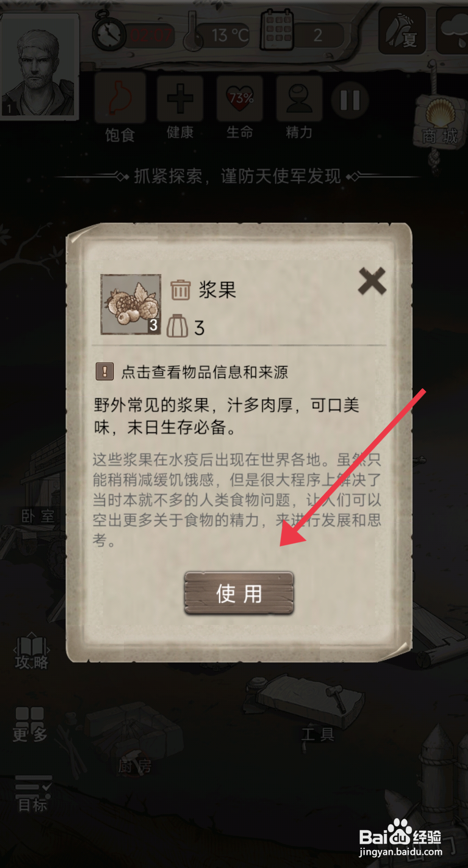
Task: Pause the game with the pause button
Action: (350, 100)
